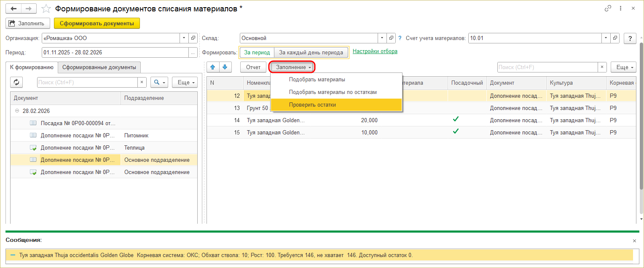Open the 'Настройки отбора' link
Image resolution: width=644 pixels, height=268 pixels.
tap(375, 51)
